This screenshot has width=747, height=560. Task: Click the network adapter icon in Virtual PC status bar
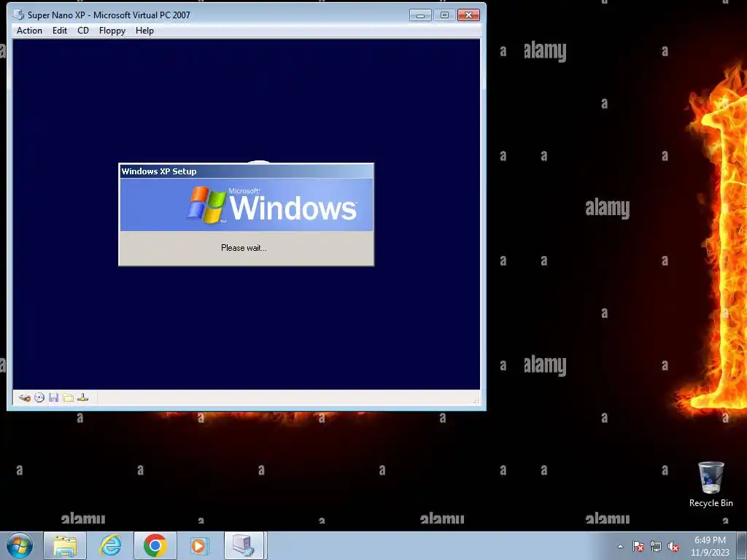click(83, 397)
